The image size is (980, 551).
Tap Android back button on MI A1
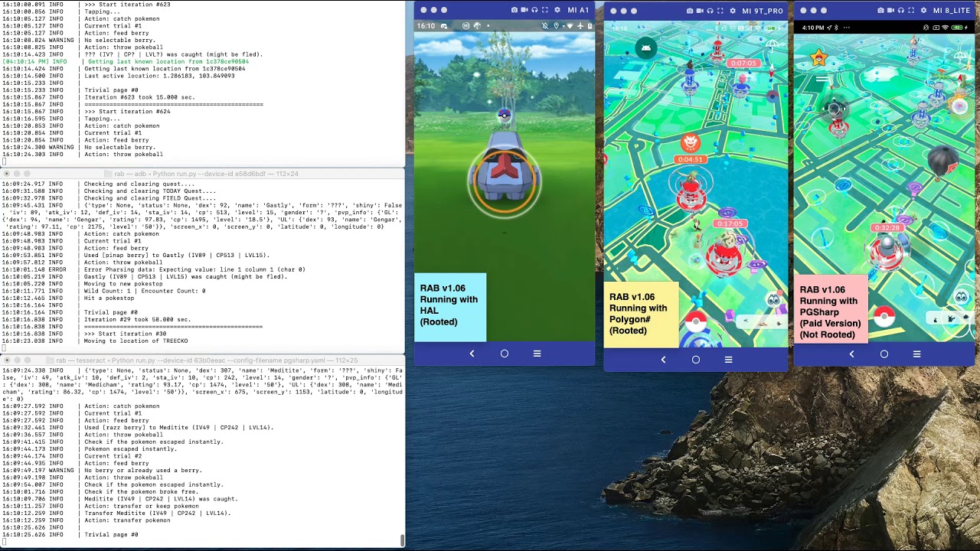[x=472, y=354]
